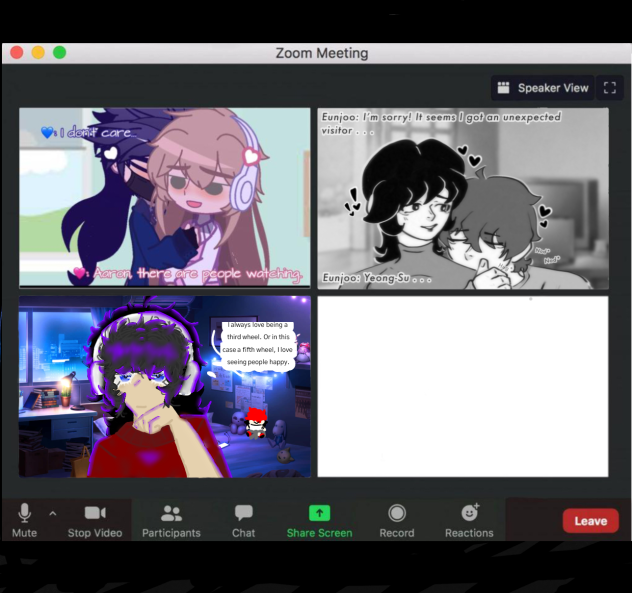Open the Reactions emoji menu
Image resolution: width=632 pixels, height=593 pixels.
tap(469, 519)
